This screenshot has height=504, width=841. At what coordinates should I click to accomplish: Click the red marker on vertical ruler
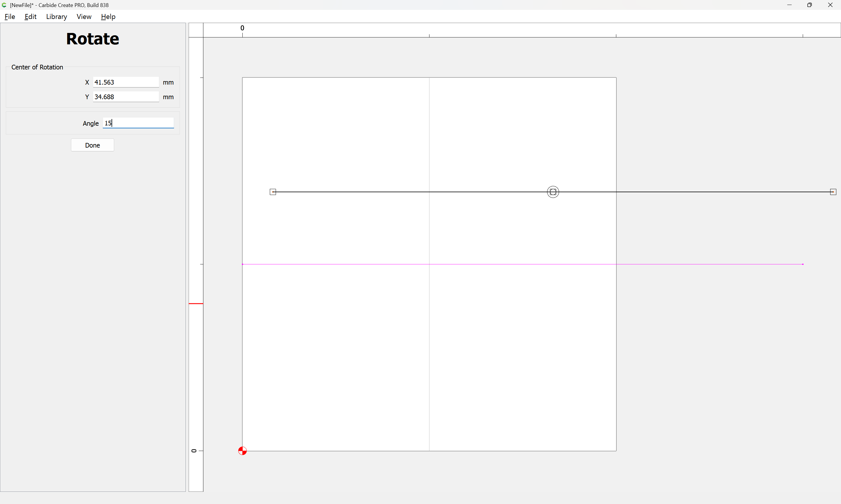(x=196, y=303)
